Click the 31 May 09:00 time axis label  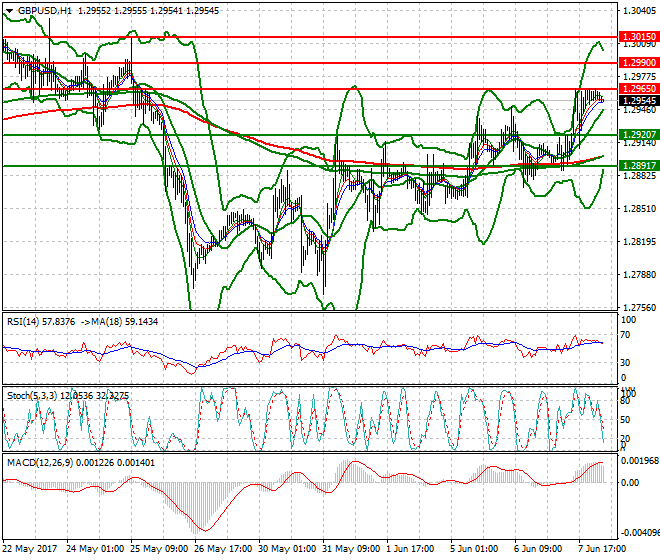[x=351, y=548]
